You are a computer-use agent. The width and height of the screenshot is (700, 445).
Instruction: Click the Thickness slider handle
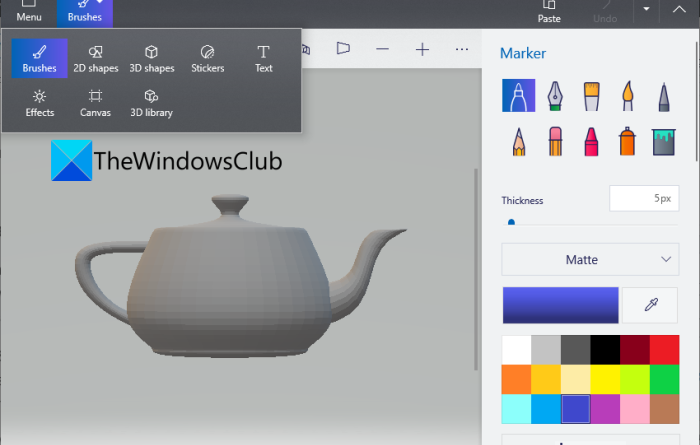[x=512, y=222]
